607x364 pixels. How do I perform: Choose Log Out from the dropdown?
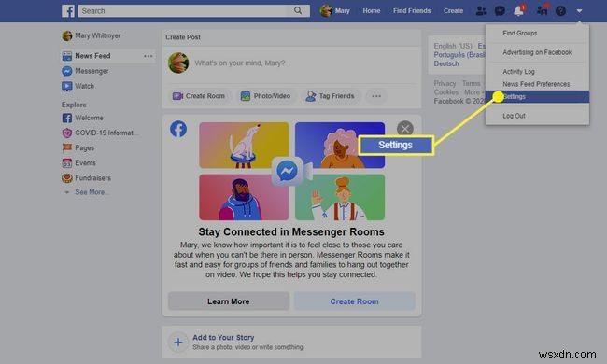tap(515, 116)
